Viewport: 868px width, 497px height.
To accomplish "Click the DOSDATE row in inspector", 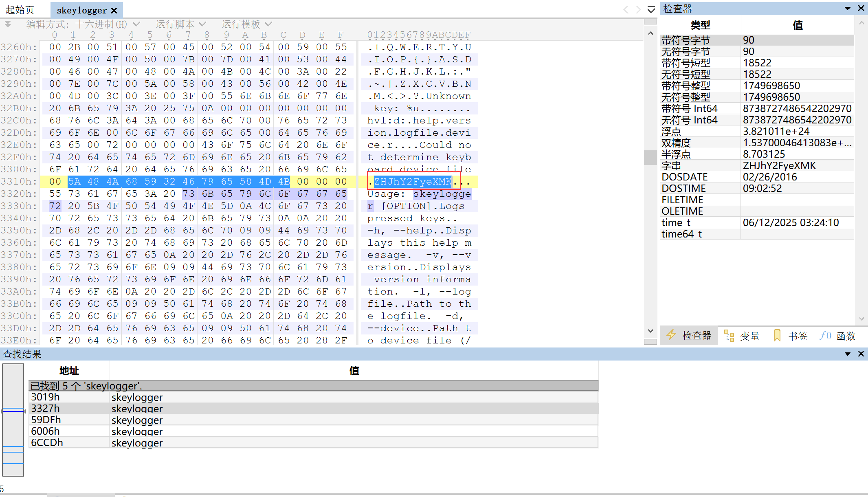I will click(684, 177).
